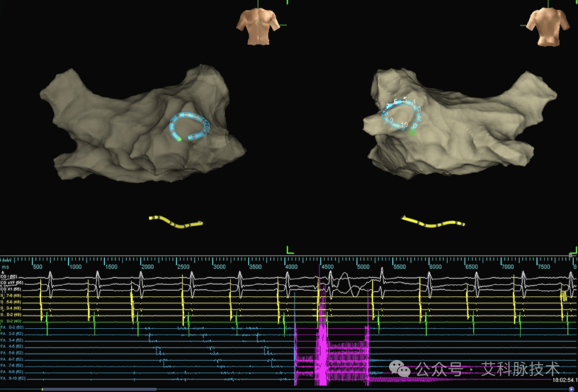Click the 7000 ms mark on time ruler

507,267
